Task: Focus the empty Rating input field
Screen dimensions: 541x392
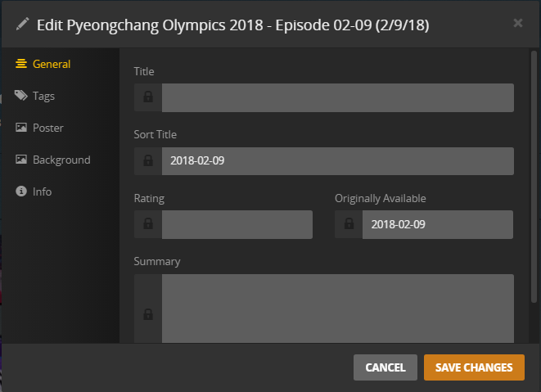Action: tap(237, 224)
